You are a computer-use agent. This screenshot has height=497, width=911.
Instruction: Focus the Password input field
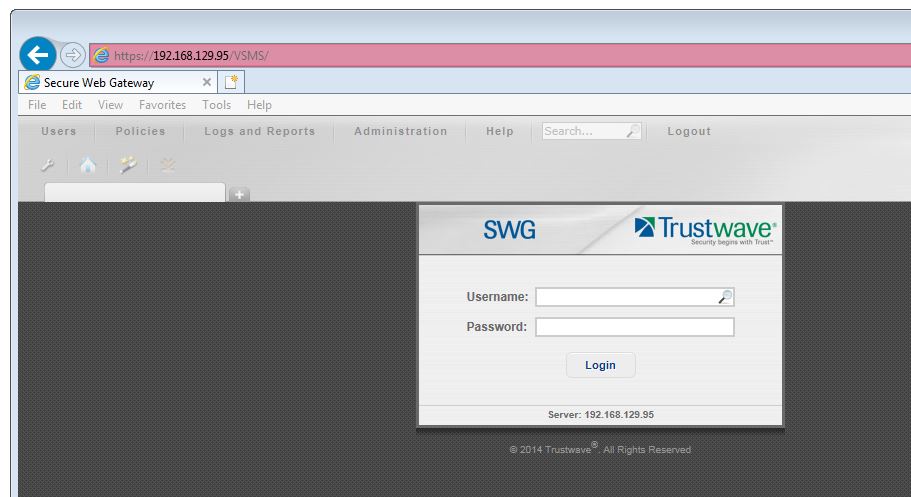pos(634,327)
